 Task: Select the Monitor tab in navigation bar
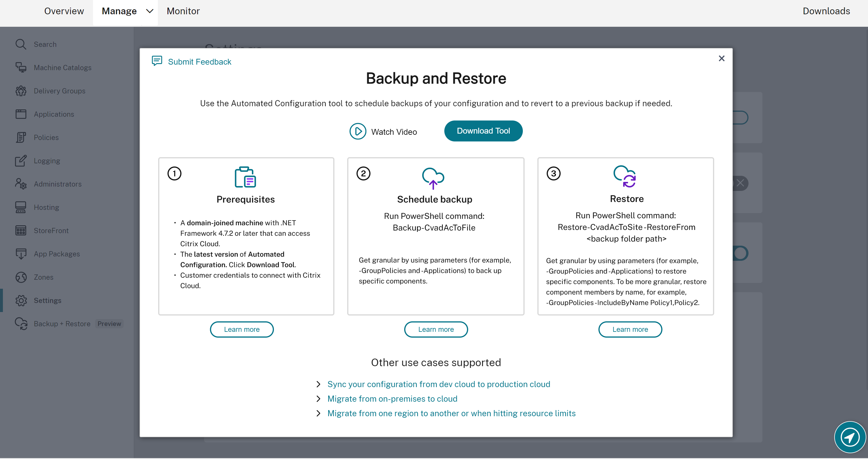pyautogui.click(x=183, y=11)
